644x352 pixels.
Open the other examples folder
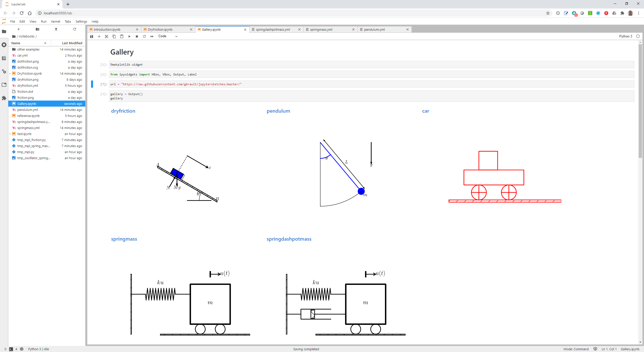click(x=28, y=49)
